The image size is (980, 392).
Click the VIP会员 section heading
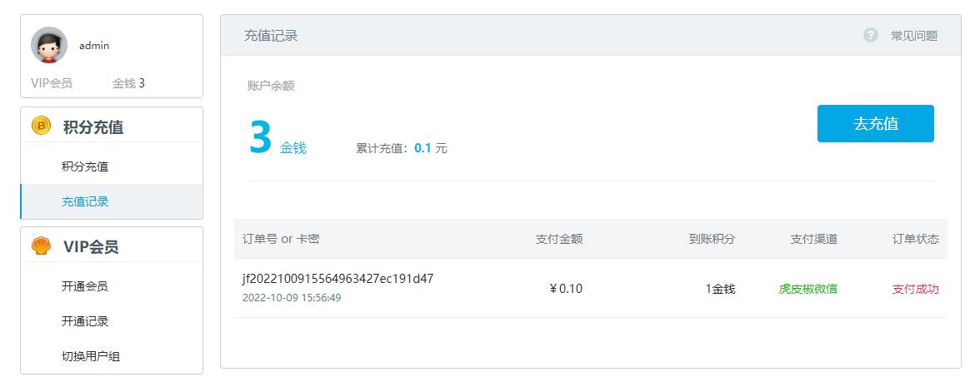tap(91, 246)
